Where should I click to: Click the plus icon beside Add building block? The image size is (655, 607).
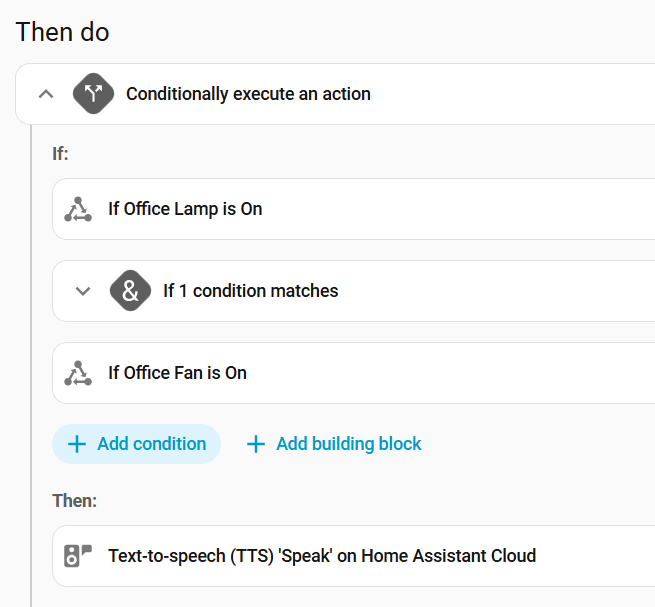click(256, 444)
